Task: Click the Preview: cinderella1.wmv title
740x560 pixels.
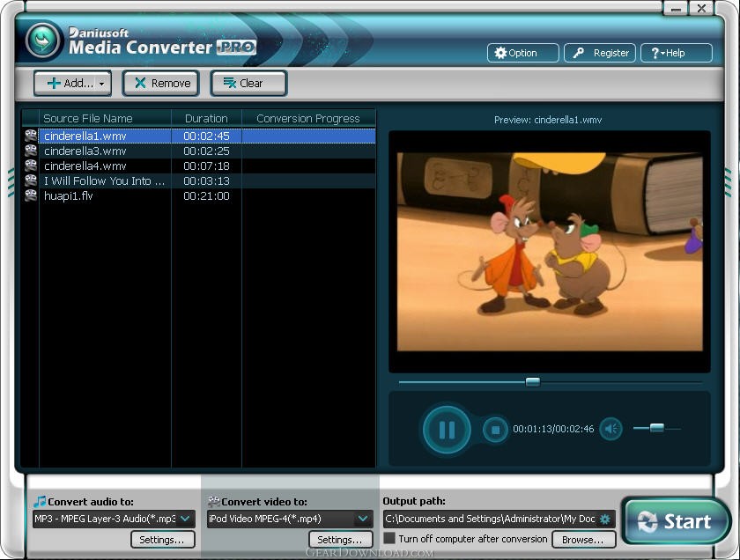Action: tap(548, 120)
